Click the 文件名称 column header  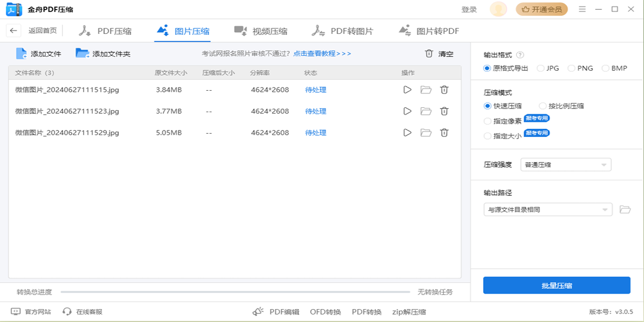[x=35, y=73]
